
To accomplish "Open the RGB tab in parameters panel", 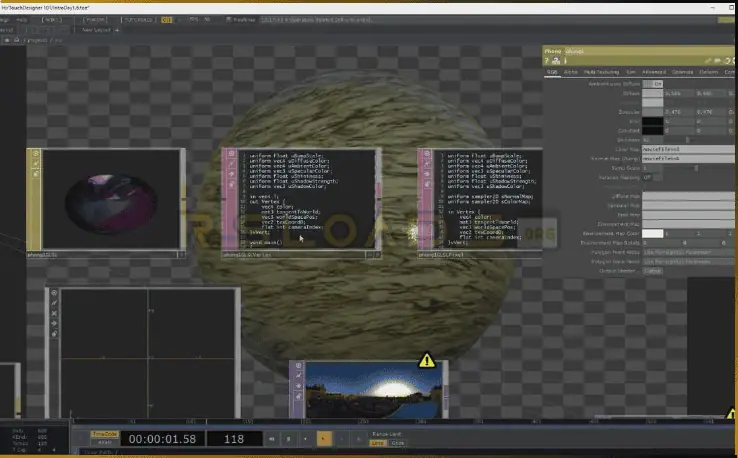I will click(552, 72).
